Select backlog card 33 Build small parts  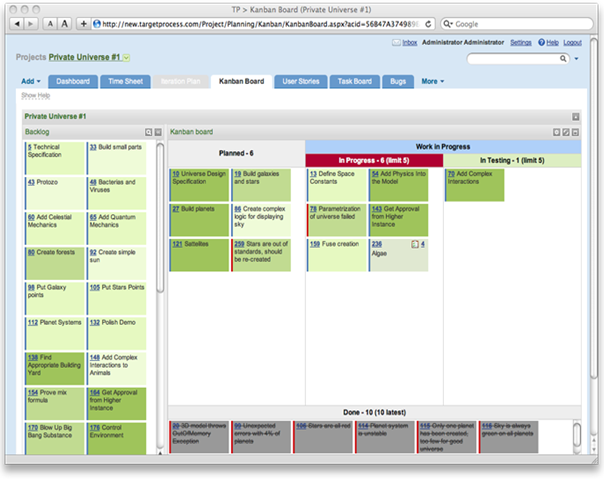pyautogui.click(x=117, y=158)
